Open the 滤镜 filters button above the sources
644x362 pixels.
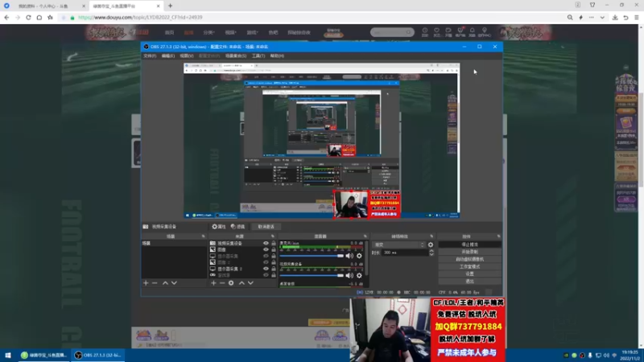coord(237,227)
